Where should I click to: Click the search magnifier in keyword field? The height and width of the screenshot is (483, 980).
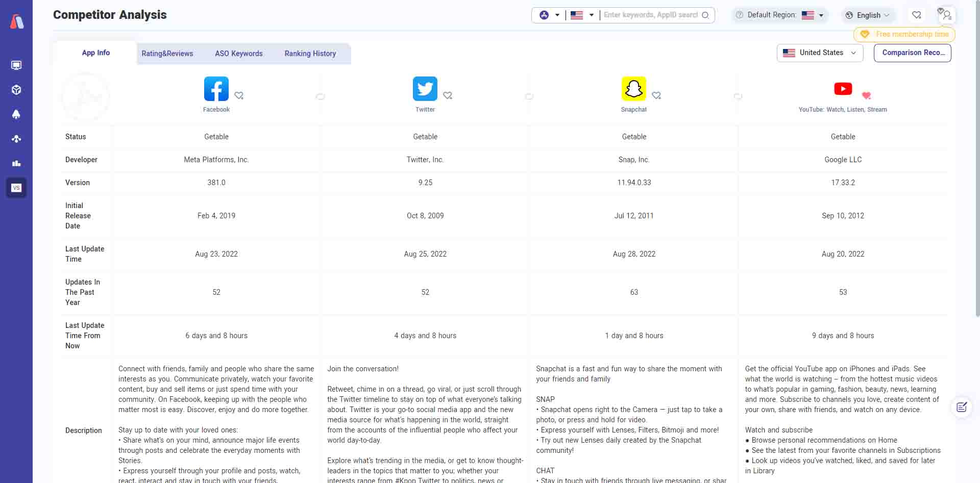705,15
